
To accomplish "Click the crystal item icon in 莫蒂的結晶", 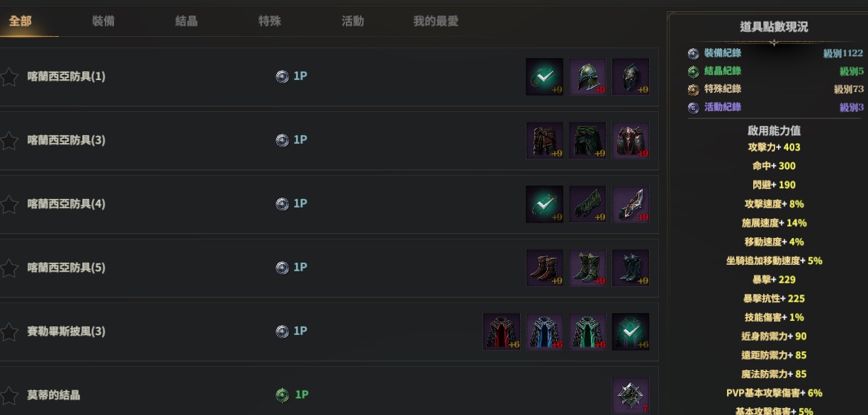I will click(630, 395).
